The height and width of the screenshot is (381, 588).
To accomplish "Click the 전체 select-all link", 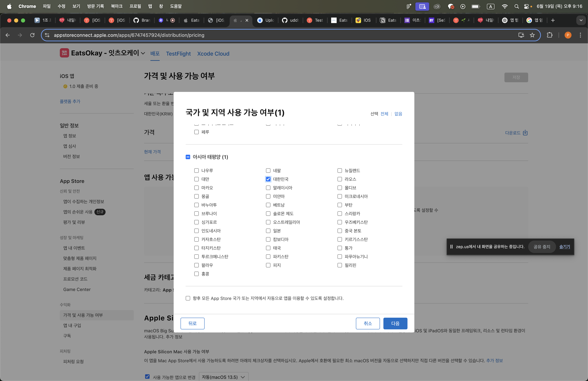I will (384, 114).
